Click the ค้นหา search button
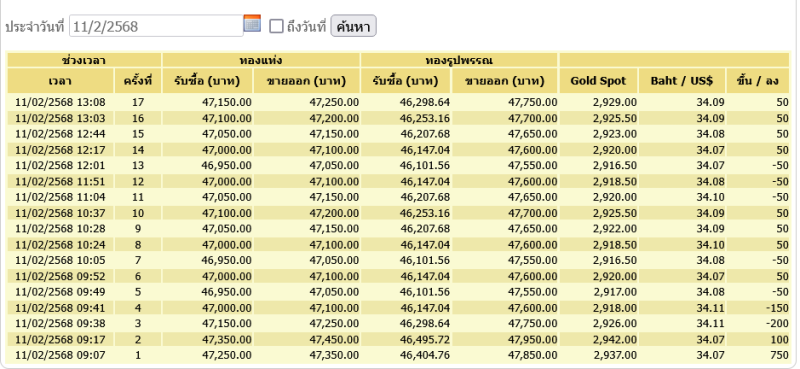Viewport: 800px width, 369px height. pos(354,26)
